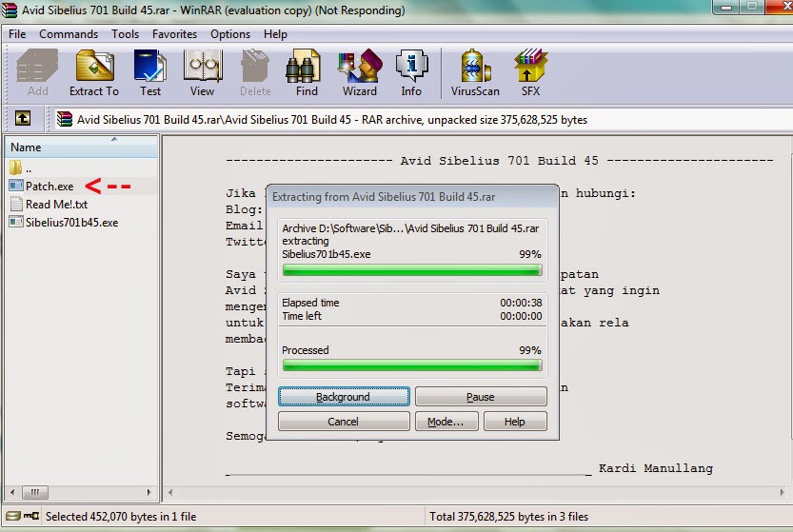This screenshot has width=793, height=532.
Task: Click the Time left value 00:00:00
Action: [521, 316]
